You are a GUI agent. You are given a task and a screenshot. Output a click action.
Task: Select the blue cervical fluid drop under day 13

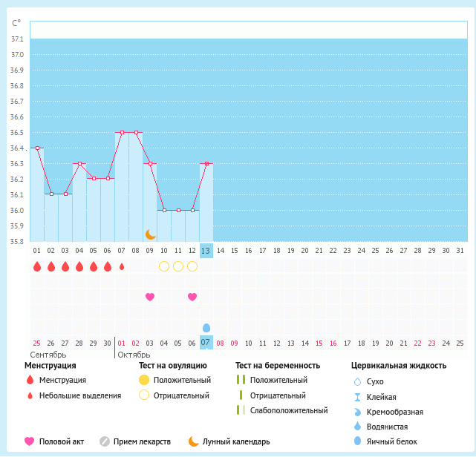[x=206, y=327]
